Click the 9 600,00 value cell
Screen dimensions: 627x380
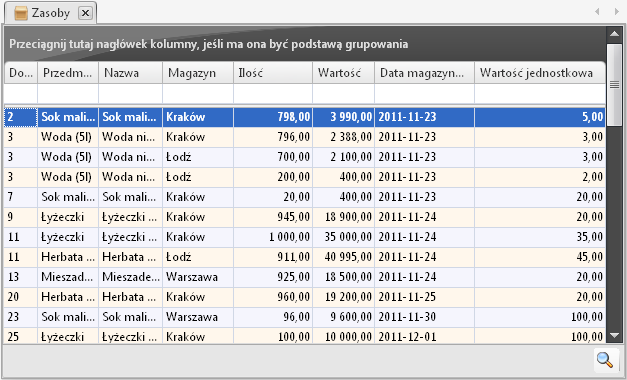point(343,317)
